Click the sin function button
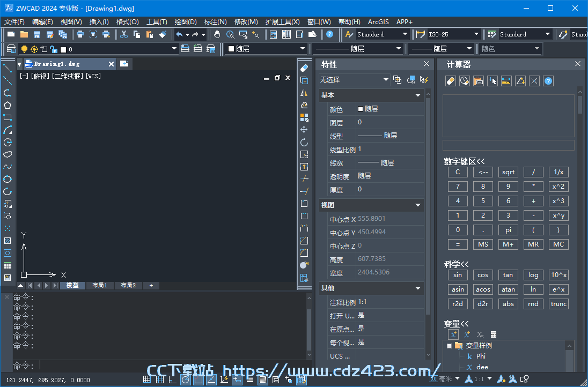Image resolution: width=588 pixels, height=387 pixels. (458, 275)
